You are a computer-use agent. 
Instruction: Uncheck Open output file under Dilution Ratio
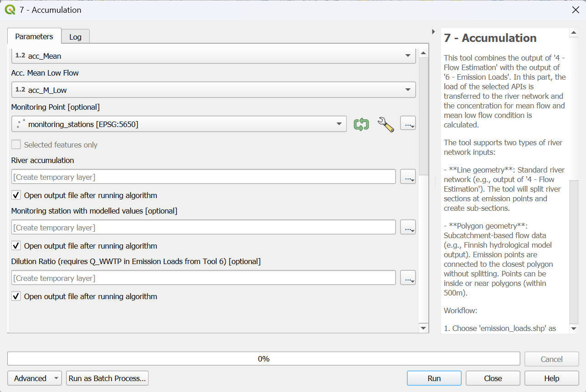click(x=16, y=296)
